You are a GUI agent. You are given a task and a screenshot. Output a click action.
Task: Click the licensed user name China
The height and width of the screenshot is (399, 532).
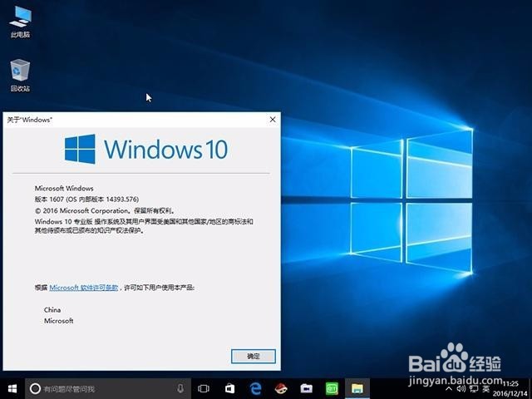[52, 310]
